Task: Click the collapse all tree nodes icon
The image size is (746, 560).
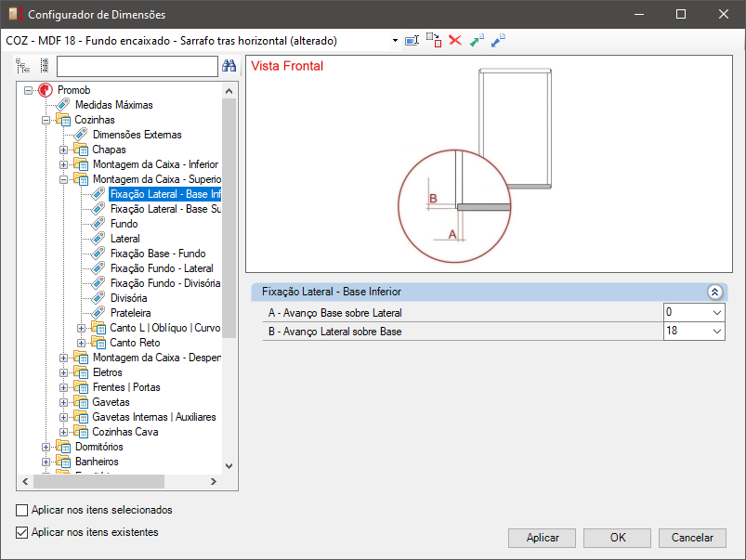Action: click(44, 66)
